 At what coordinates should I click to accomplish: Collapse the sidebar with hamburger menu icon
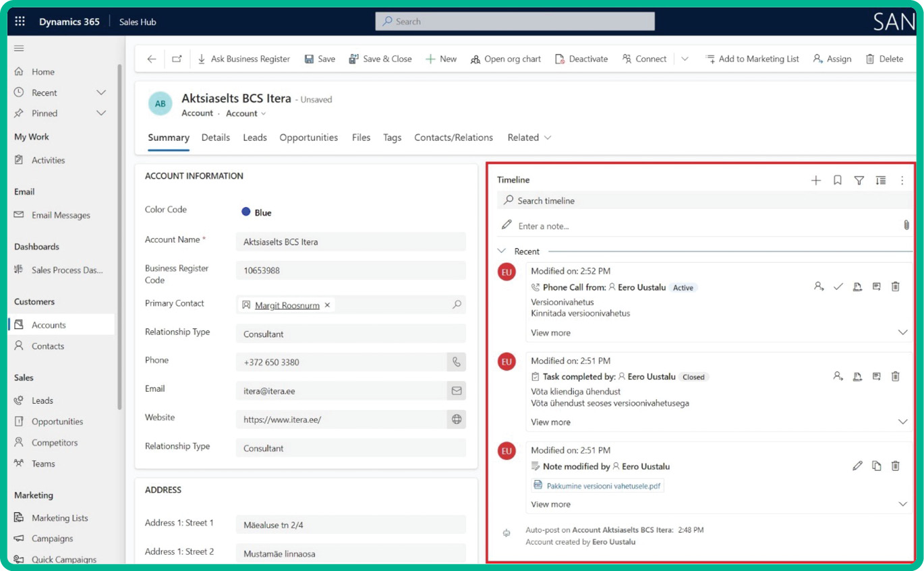pos(19,48)
